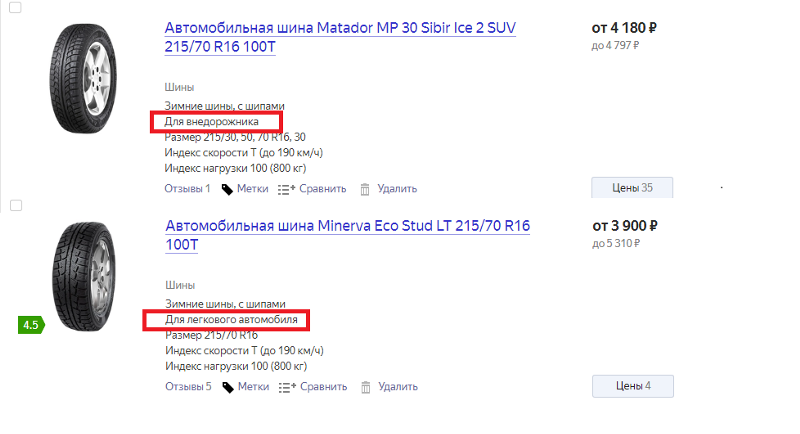View the Minerva tire thumbnail image
Image resolution: width=800 pixels, height=434 pixels.
(x=84, y=276)
